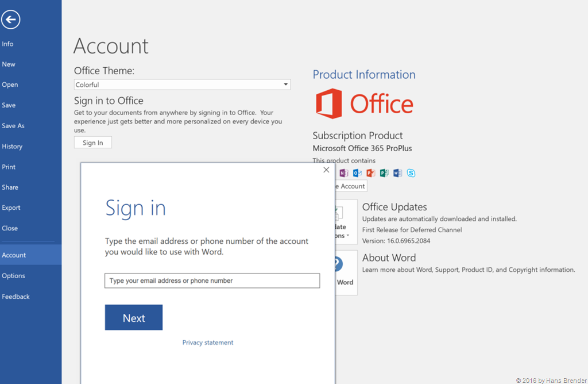Click the red Office logo
Screen dimensions: 588x384
[x=364, y=104]
